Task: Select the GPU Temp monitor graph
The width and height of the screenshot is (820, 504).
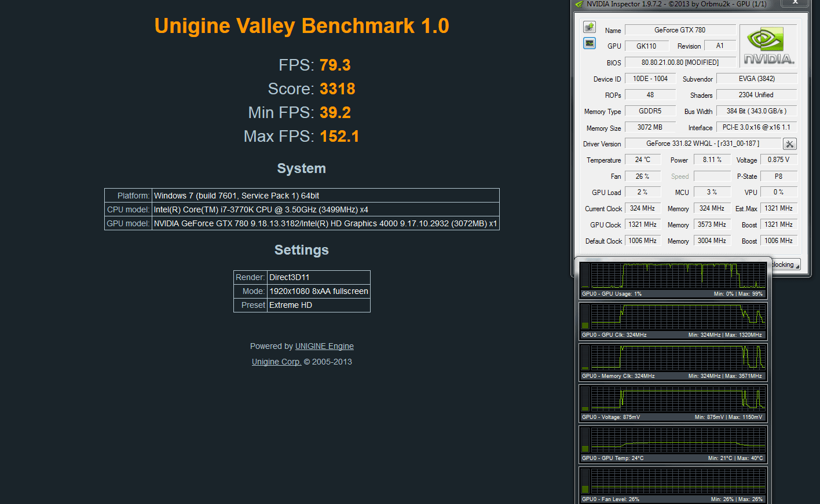Action: pos(673,444)
